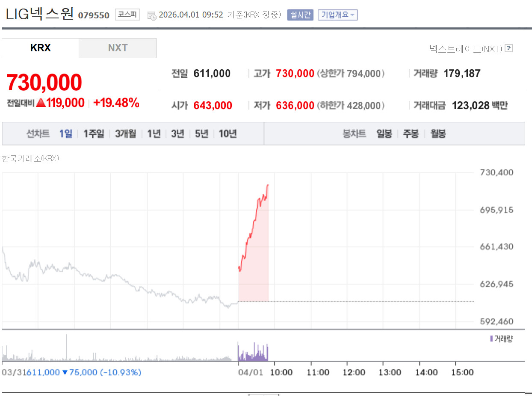Show the 월봉 candle chart

(x=438, y=134)
